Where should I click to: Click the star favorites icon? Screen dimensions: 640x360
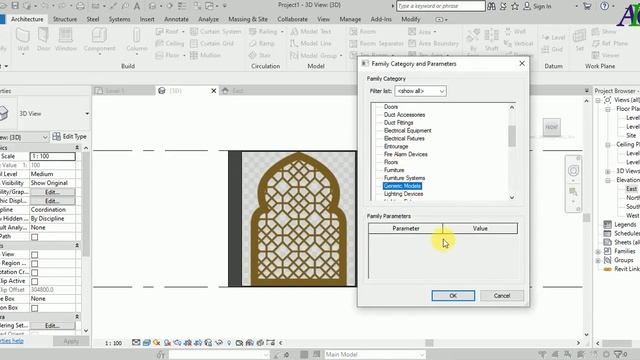[x=515, y=6]
